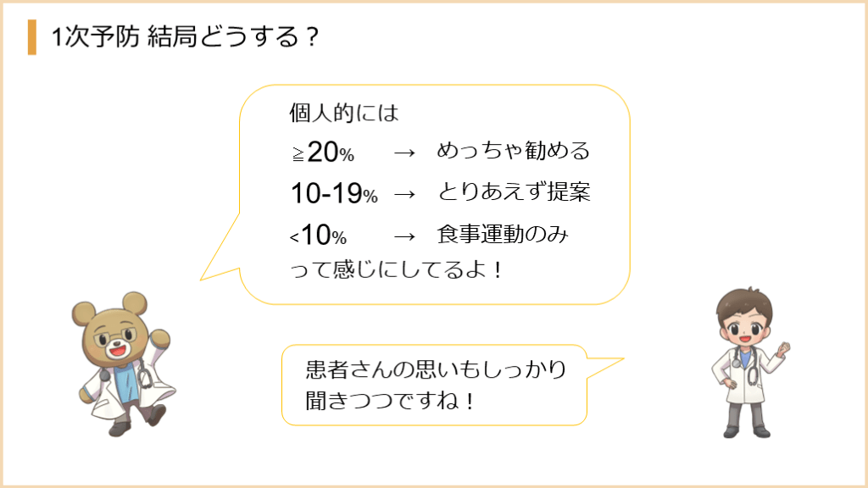Click the text 個人的には
868x488 pixels.
(343, 113)
